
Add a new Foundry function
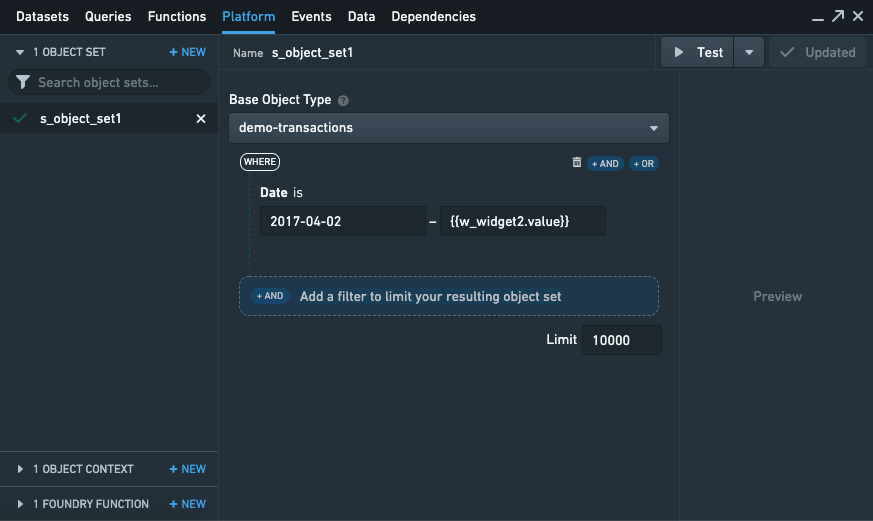188,504
